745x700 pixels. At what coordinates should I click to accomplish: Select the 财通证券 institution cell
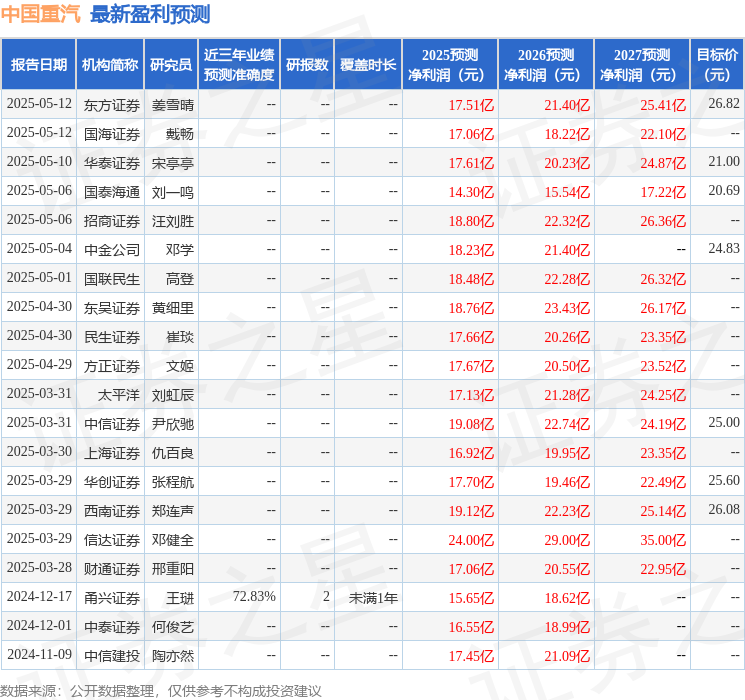click(x=112, y=569)
